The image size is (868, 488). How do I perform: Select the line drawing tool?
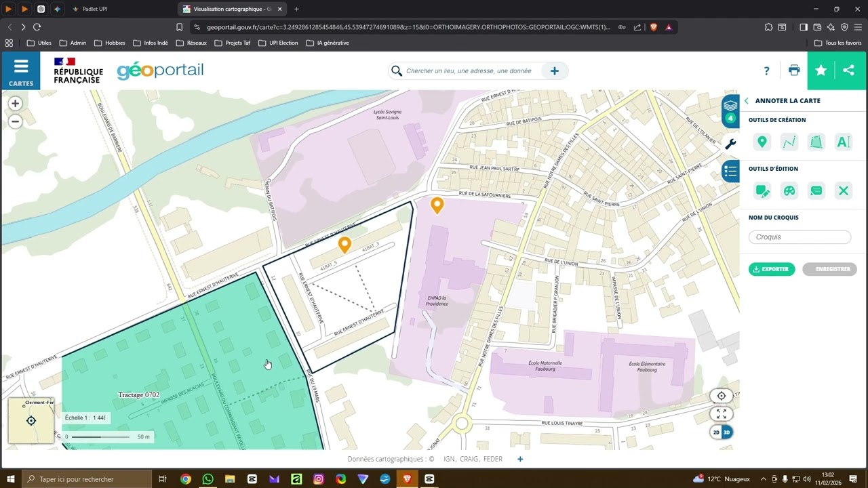(789, 142)
